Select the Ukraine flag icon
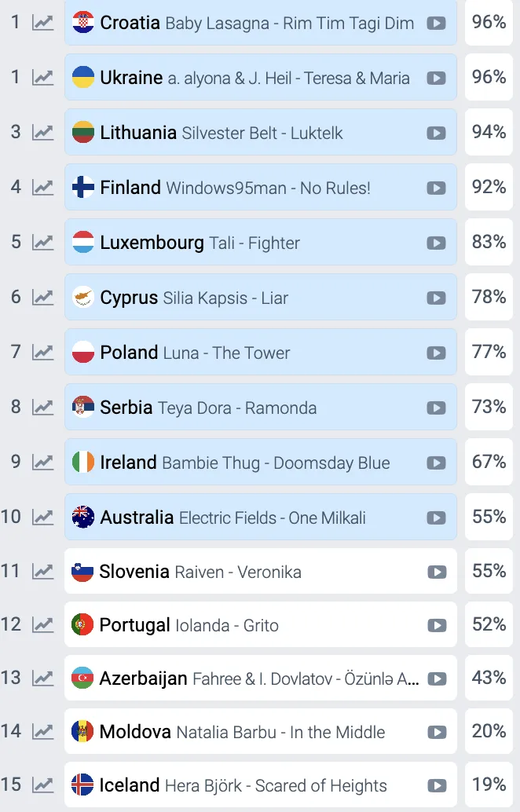This screenshot has width=520, height=812. point(82,78)
